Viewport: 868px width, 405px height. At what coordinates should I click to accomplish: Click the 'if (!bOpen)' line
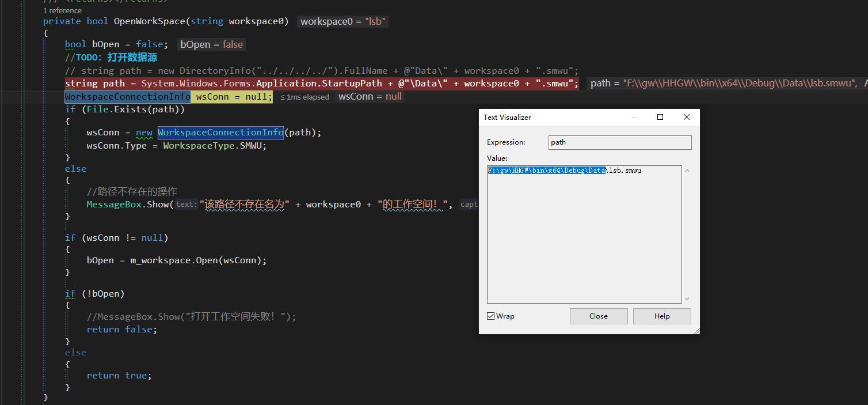tap(94, 294)
